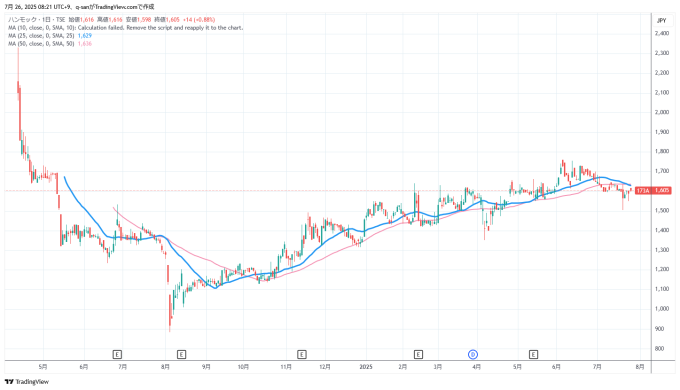Click the +14 (+0.88%) change value

pos(199,20)
